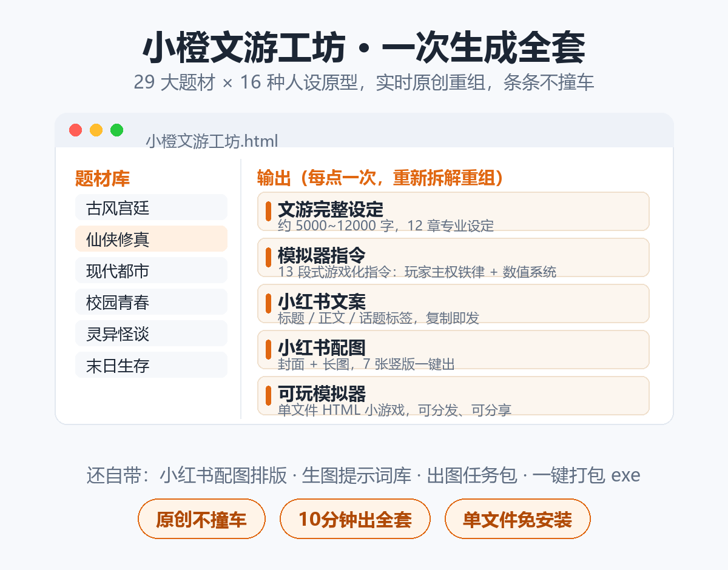The height and width of the screenshot is (570, 728).
Task: Choose the 末日生存 theme
Action: (x=151, y=365)
